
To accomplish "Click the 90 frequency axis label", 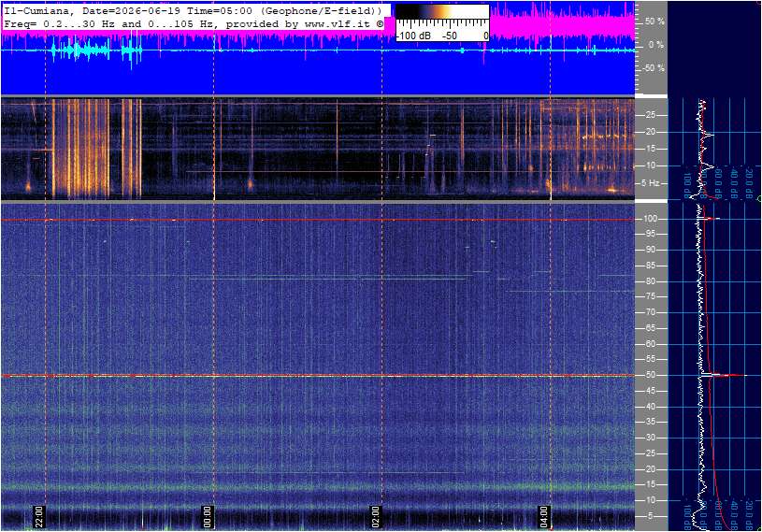I will [x=650, y=250].
